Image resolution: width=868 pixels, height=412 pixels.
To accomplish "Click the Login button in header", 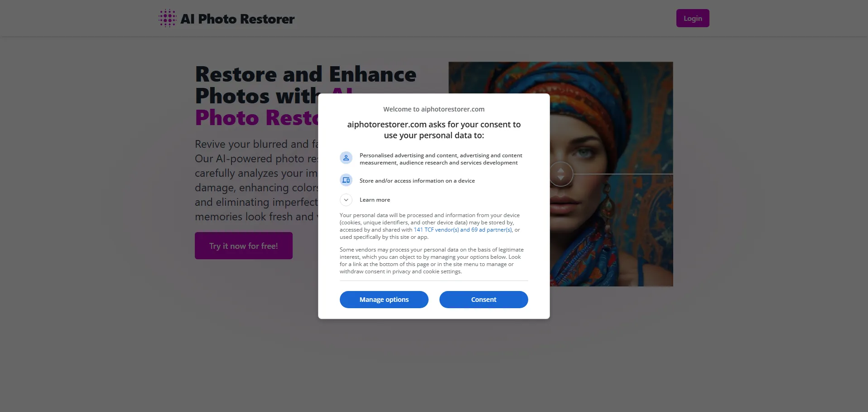I will (693, 18).
